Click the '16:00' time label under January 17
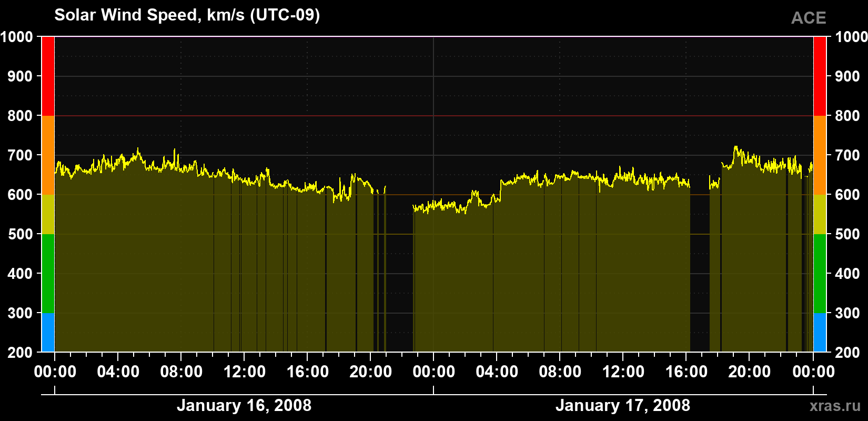Image resolution: width=868 pixels, height=421 pixels. tap(687, 372)
